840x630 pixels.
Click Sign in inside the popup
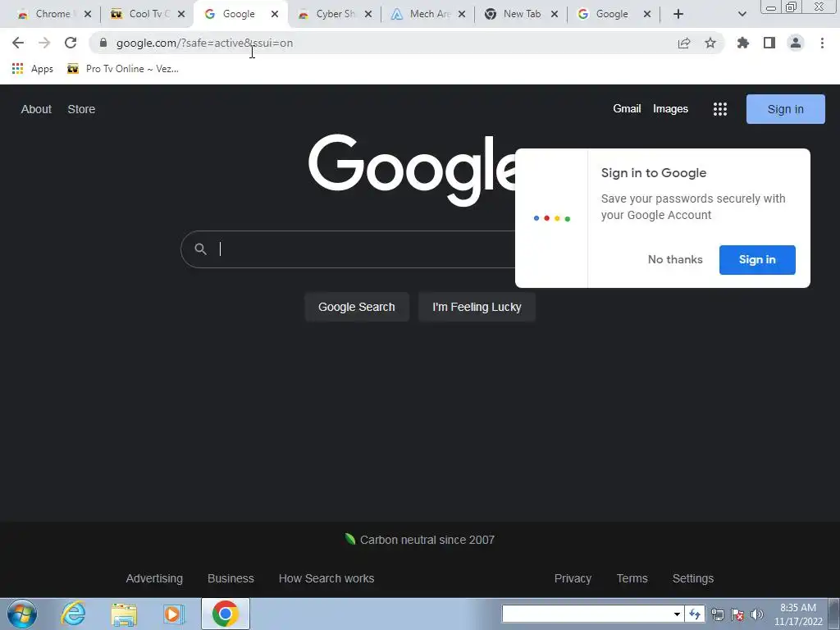(757, 260)
